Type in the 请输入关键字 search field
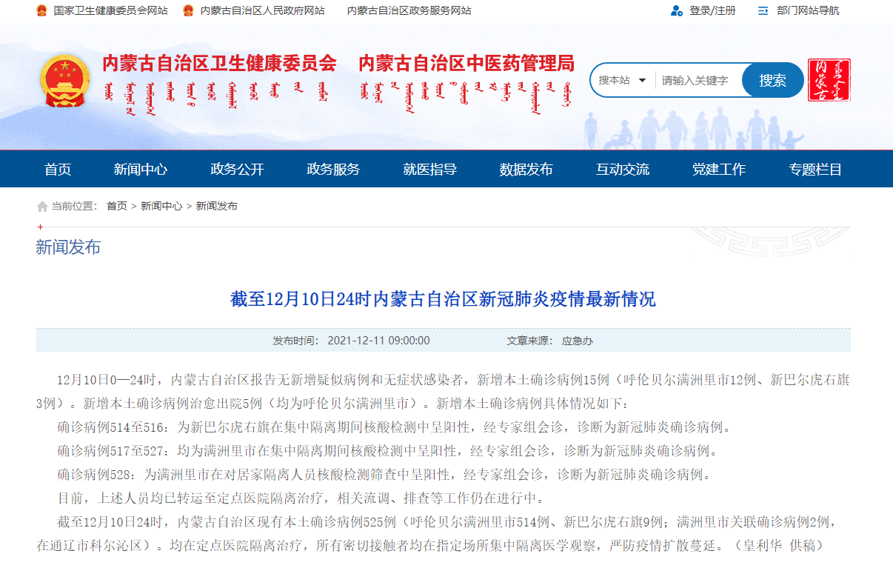893x588 pixels. tap(696, 80)
